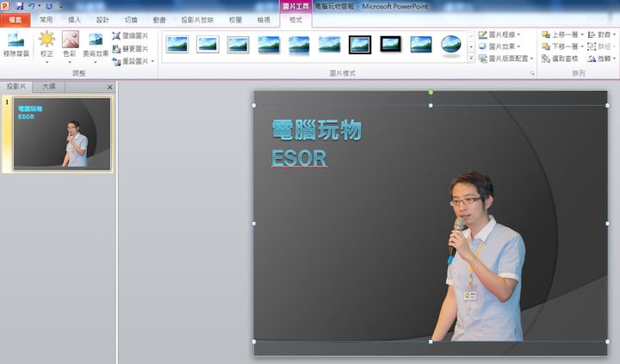Switch to the 大綱 (Outline) pane tab
620x364 pixels.
point(48,87)
